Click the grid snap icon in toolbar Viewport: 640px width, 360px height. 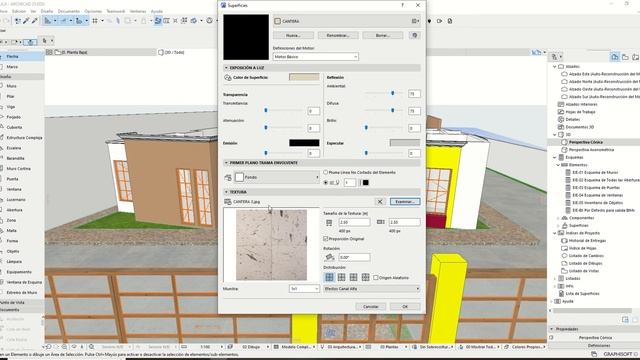pyautogui.click(x=95, y=21)
